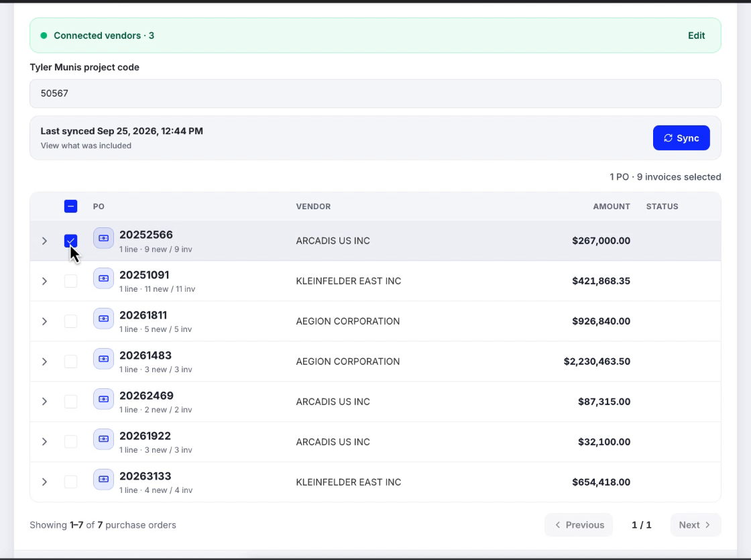Check the box for Kleinfelder PO 20251091
This screenshot has height=560, width=751.
[70, 281]
